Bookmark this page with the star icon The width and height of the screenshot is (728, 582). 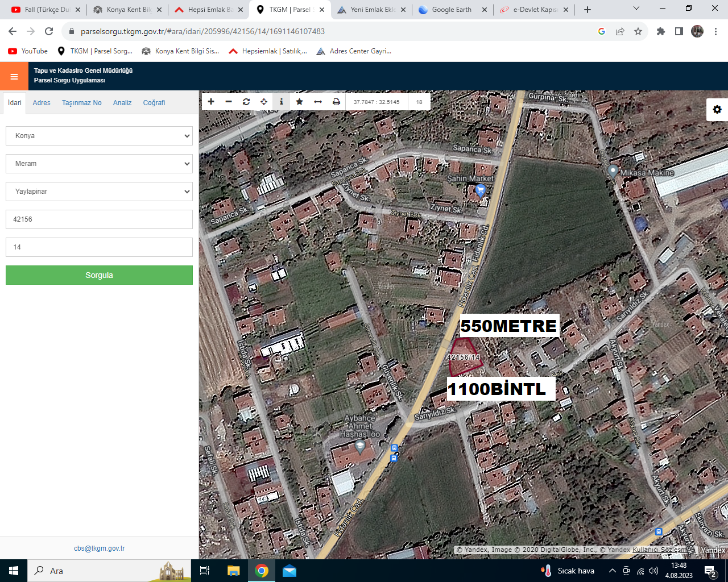pos(638,31)
